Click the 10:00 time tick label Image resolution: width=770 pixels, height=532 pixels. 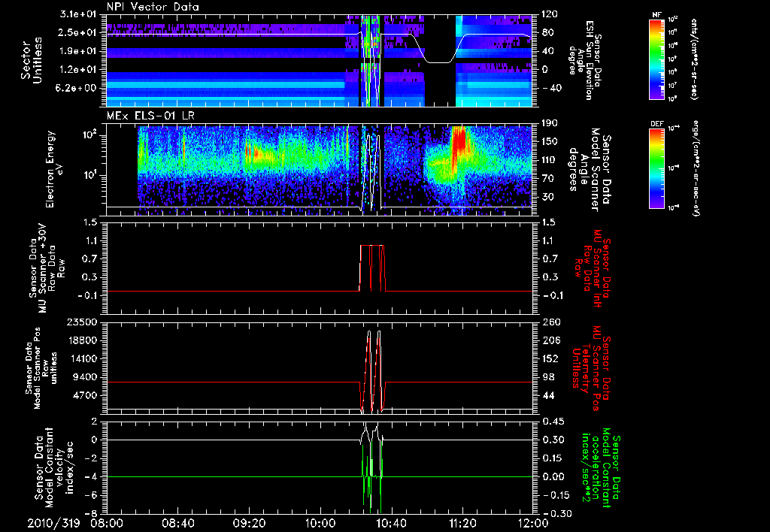point(320,522)
